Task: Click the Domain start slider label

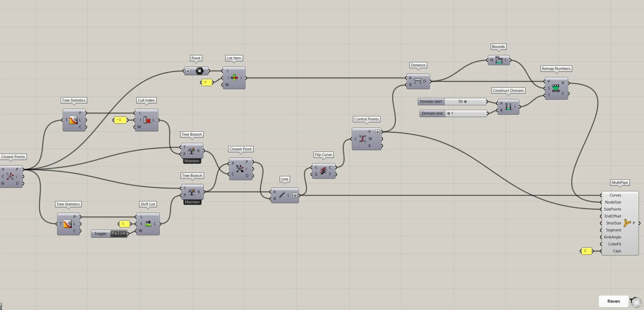Action: coord(431,102)
